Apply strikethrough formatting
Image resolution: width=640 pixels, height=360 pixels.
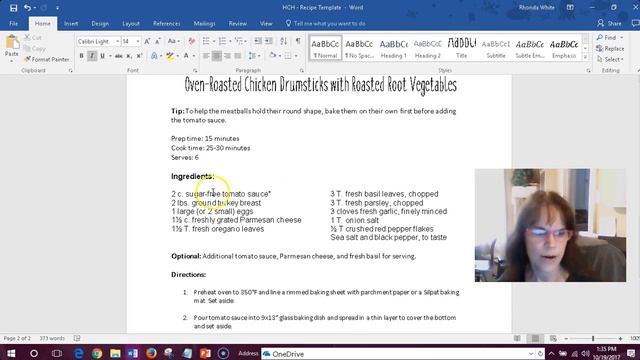118,56
